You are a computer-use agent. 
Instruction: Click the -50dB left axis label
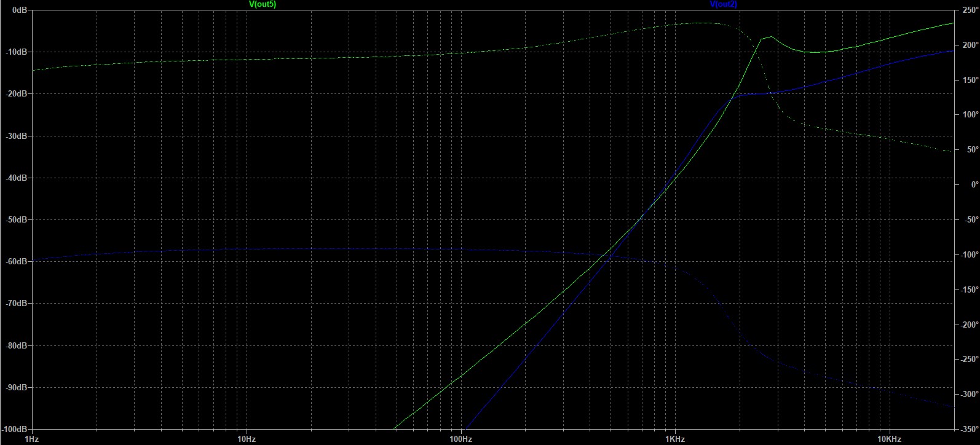(17, 219)
